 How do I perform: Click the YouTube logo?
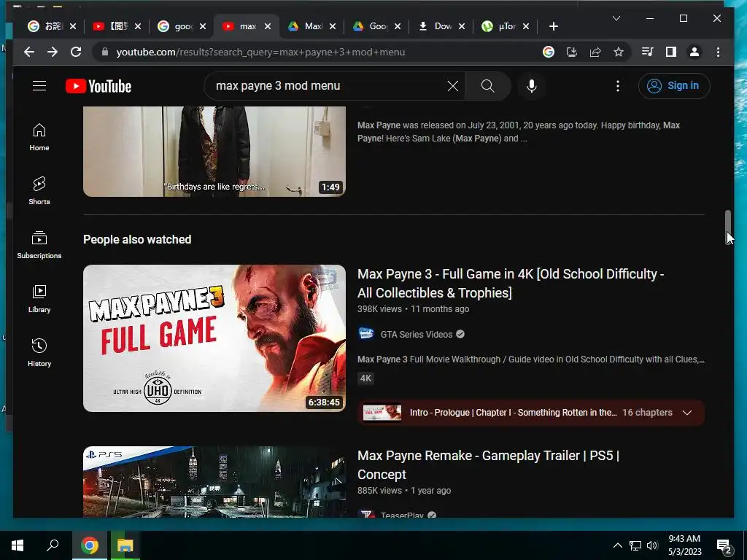point(98,86)
